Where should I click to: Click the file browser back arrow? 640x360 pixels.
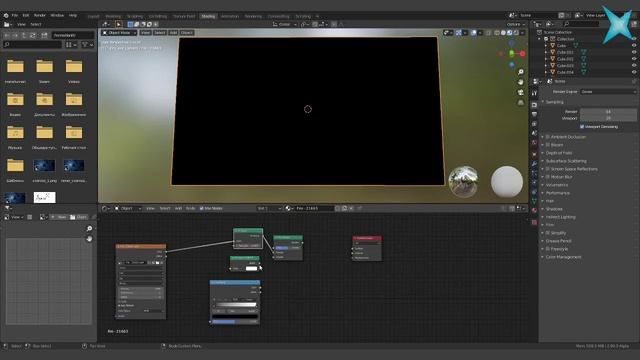(7, 36)
